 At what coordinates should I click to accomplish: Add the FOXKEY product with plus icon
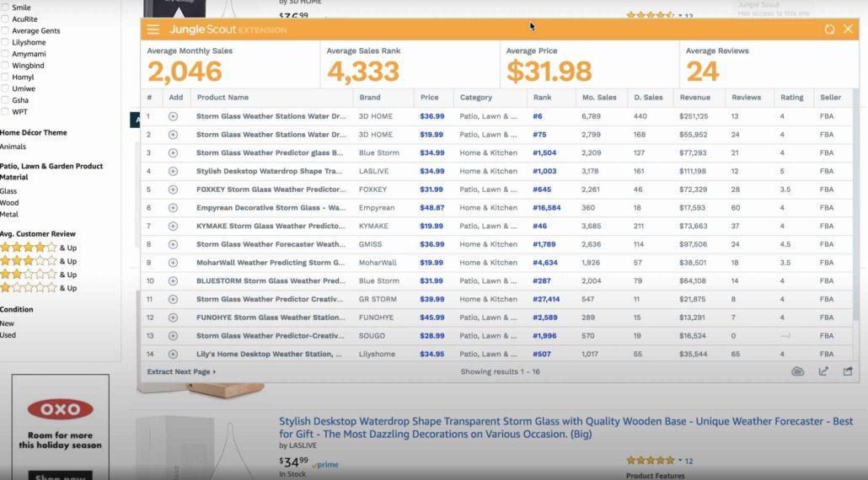pyautogui.click(x=173, y=189)
